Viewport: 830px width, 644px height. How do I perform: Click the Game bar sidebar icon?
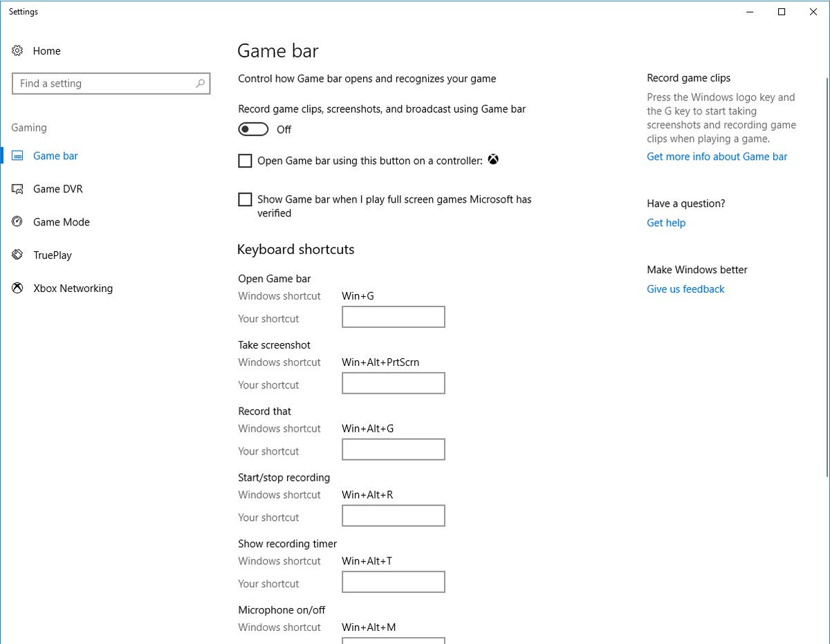pos(18,156)
